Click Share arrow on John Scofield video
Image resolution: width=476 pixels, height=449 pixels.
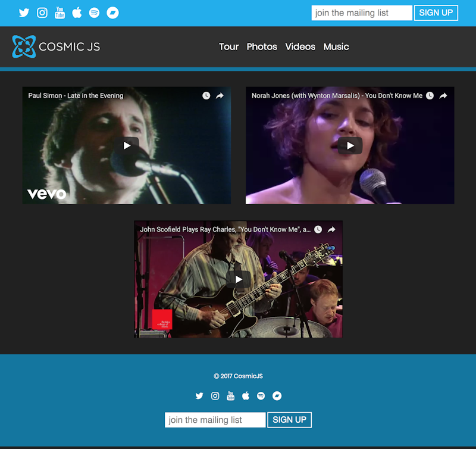331,229
